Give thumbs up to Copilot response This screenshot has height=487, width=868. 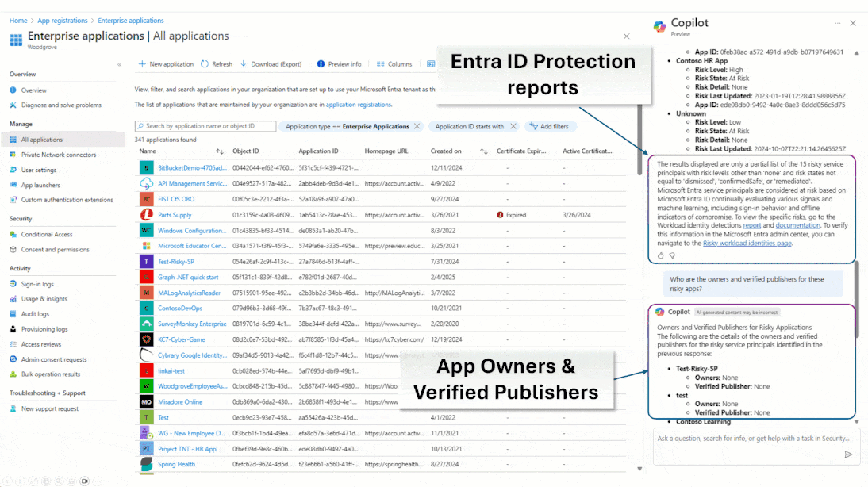point(660,255)
